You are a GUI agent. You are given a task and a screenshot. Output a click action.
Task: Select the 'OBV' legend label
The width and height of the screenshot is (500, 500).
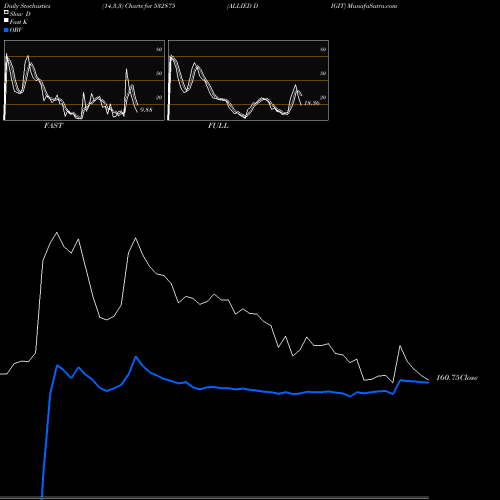pyautogui.click(x=16, y=30)
